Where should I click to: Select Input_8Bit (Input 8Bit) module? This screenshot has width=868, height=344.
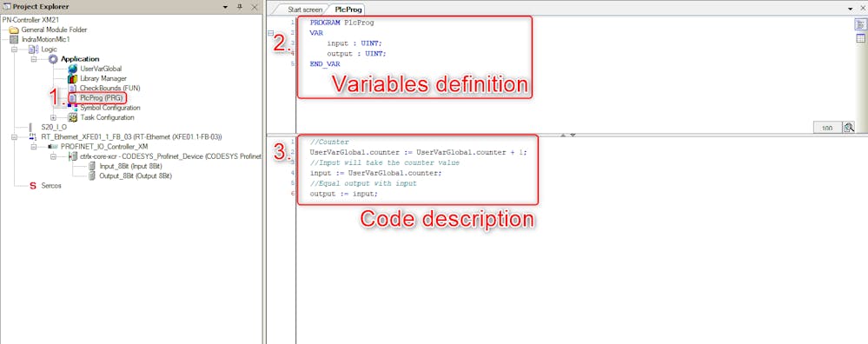click(130, 166)
